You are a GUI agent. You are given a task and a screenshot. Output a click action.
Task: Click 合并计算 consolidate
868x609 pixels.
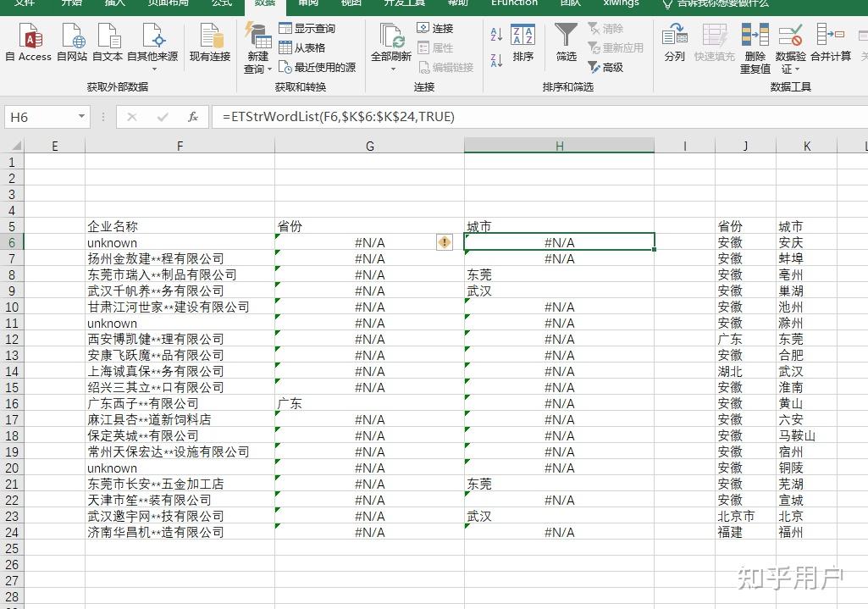tap(831, 42)
